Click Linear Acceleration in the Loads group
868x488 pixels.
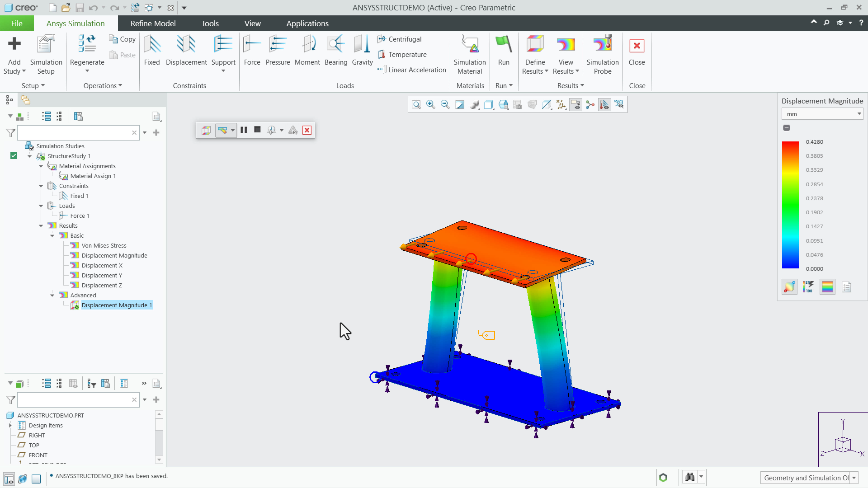[x=412, y=70]
